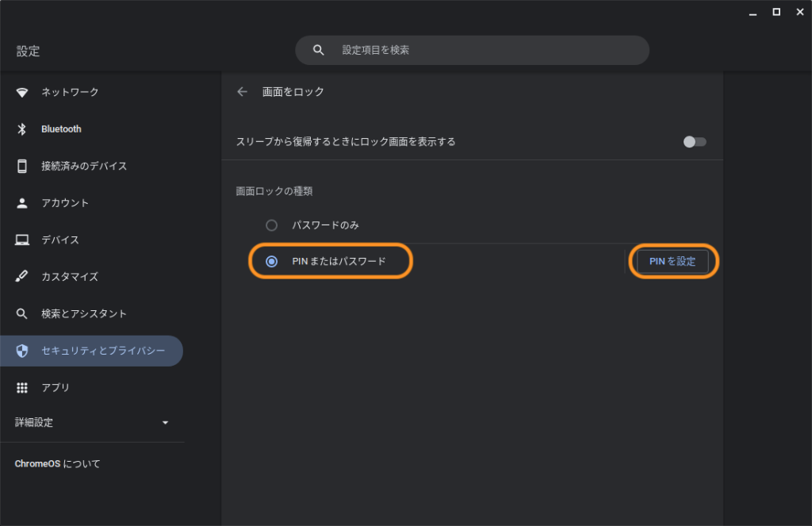Select the パスワードのみ radio button

point(271,225)
